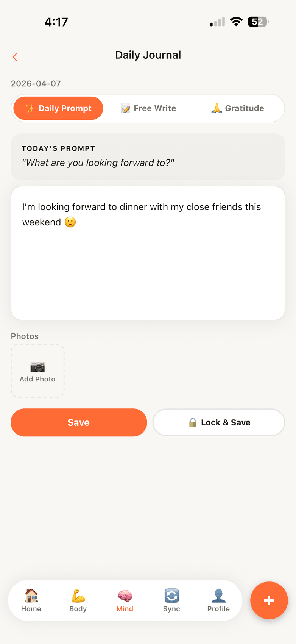296x644 pixels.
Task: Select the Daily Prompt mode
Action: tap(58, 108)
